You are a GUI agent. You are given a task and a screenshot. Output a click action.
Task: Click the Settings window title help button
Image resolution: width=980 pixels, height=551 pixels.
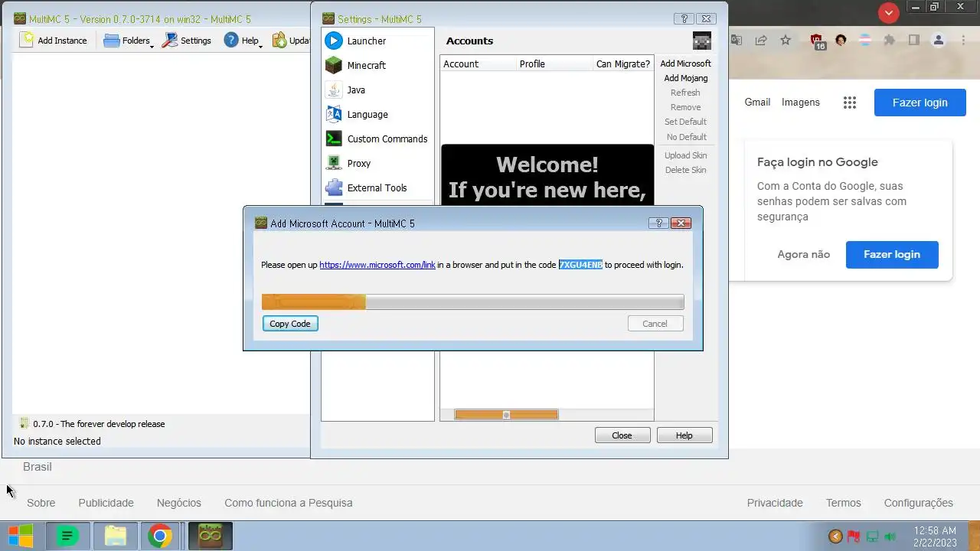coord(684,18)
